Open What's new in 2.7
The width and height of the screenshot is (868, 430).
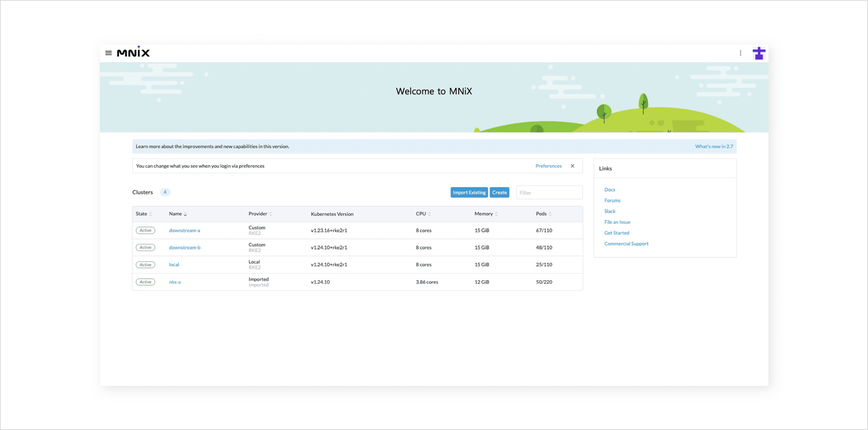714,147
